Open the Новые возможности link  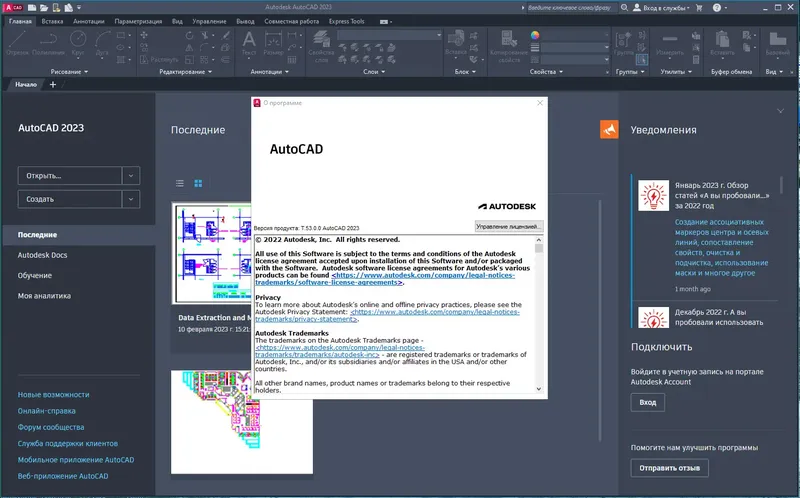[x=54, y=394]
